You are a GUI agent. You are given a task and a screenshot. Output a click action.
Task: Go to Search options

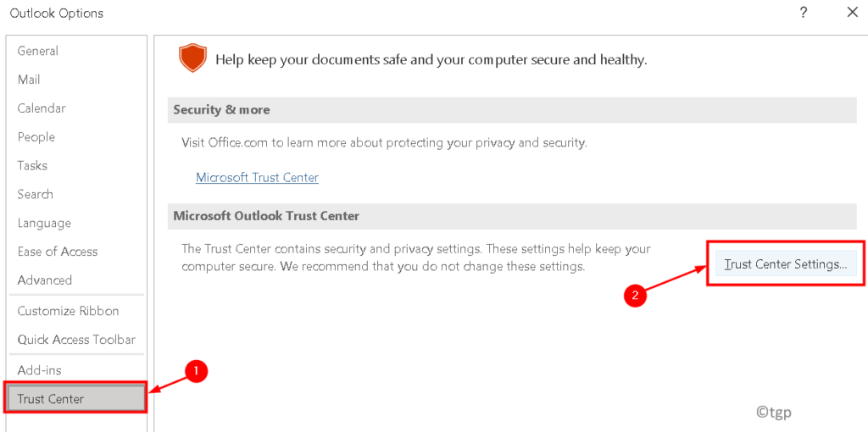pyautogui.click(x=36, y=194)
